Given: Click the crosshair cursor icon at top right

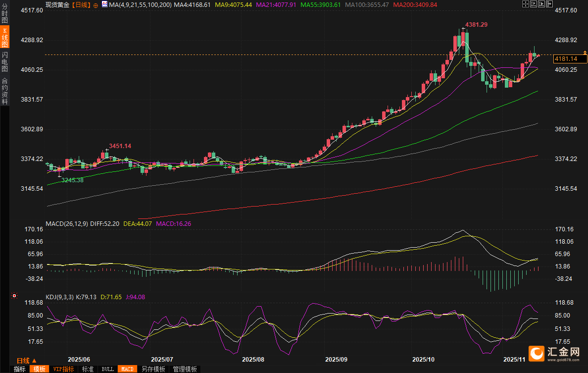Looking at the screenshot, I should [525, 4].
